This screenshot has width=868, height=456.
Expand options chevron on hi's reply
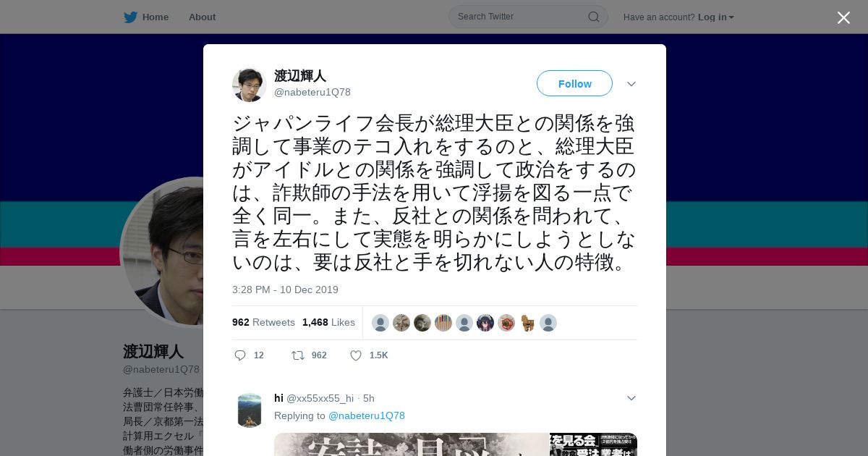631,398
